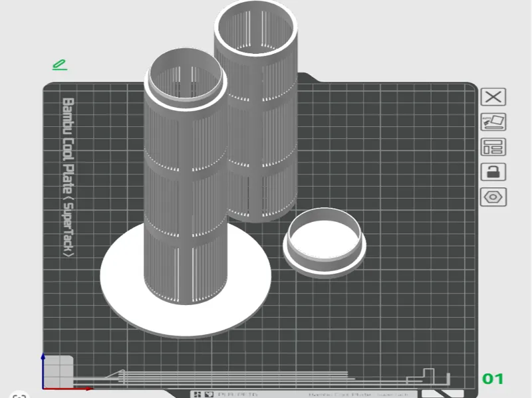The image size is (532, 398).
Task: Click the auto orient plate icon
Action: (x=493, y=122)
